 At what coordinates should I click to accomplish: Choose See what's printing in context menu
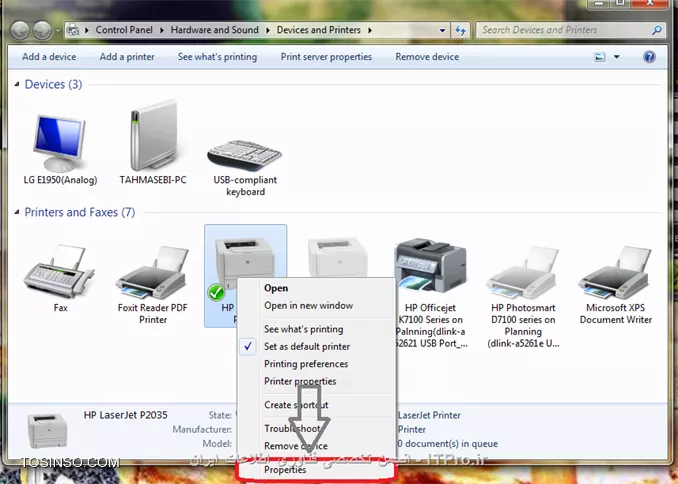coord(317,329)
